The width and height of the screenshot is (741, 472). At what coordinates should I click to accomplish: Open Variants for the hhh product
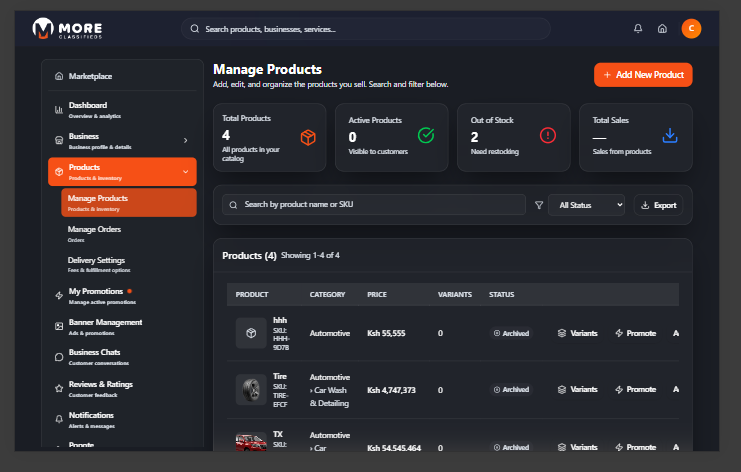tap(577, 333)
